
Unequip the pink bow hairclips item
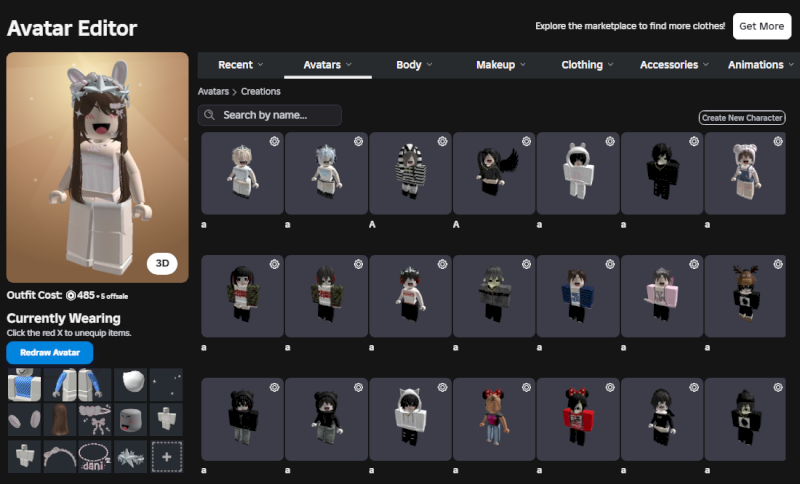click(x=95, y=419)
